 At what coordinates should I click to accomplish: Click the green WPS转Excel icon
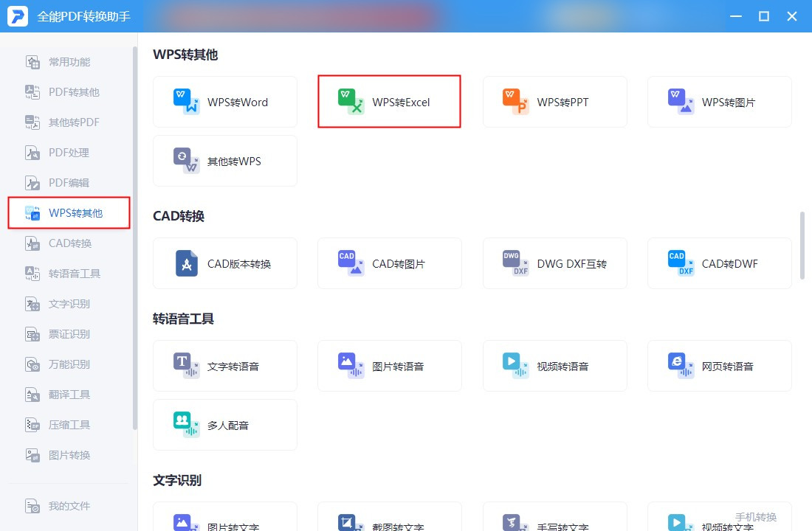(351, 102)
